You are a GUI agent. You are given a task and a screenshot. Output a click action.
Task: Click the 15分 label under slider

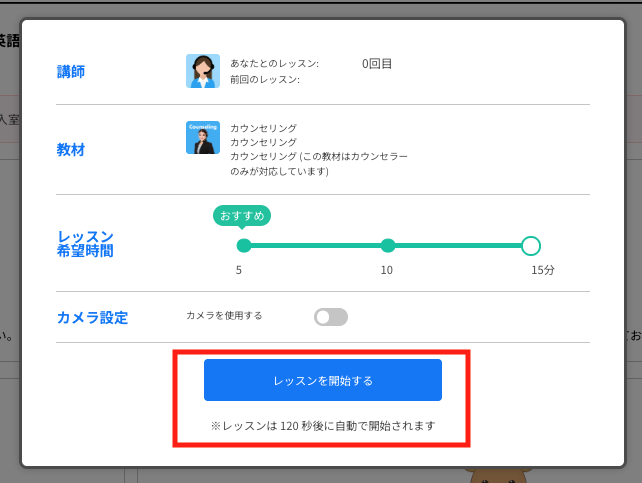[542, 270]
